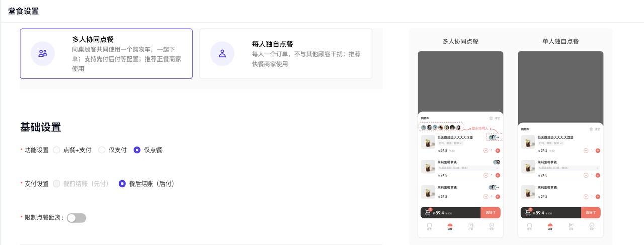Click minus icon for 巨无霸 burger in 多人协同点餐 preview
644x245 pixels.
(486, 151)
